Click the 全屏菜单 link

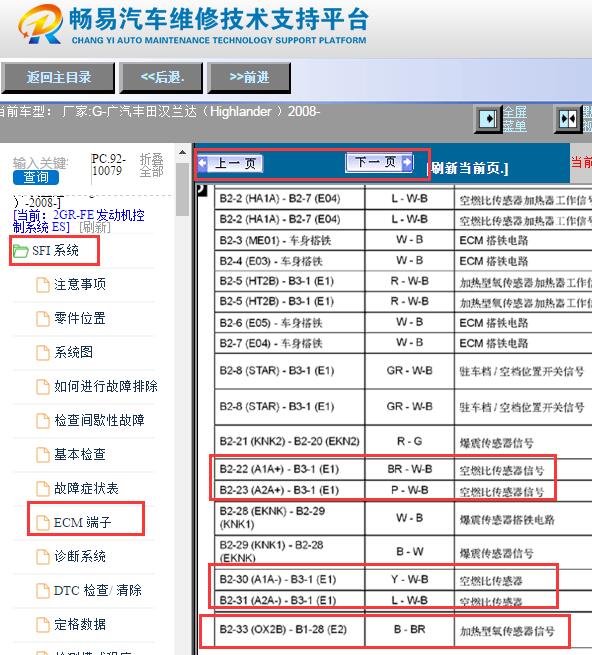pos(515,119)
